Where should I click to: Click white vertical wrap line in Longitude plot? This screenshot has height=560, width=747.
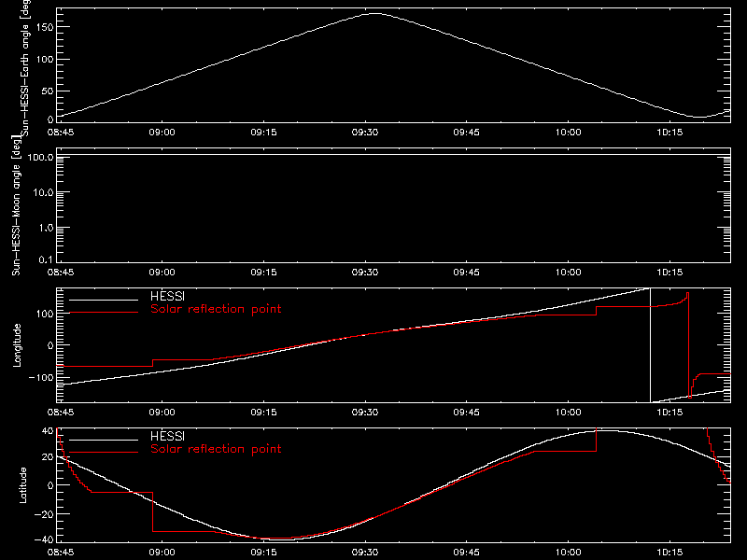coord(650,345)
